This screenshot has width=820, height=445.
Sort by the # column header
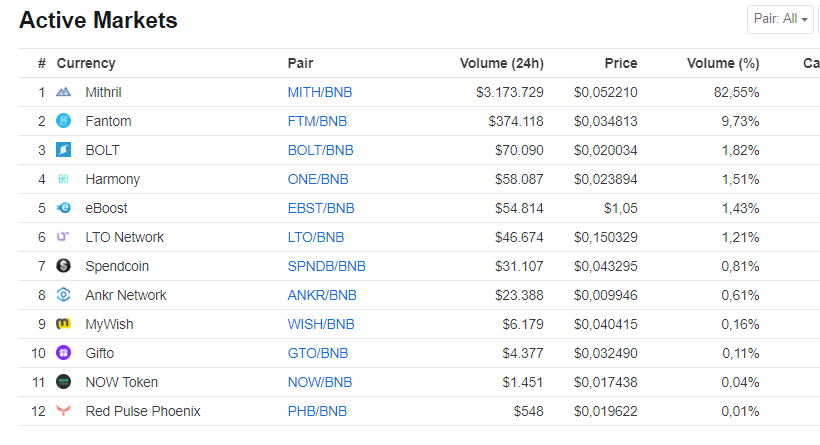click(42, 63)
